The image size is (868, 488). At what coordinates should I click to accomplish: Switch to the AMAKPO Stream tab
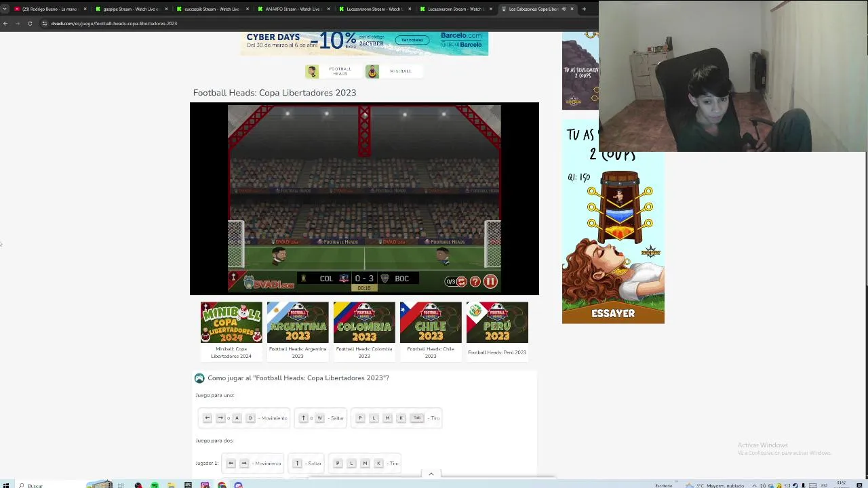(293, 9)
